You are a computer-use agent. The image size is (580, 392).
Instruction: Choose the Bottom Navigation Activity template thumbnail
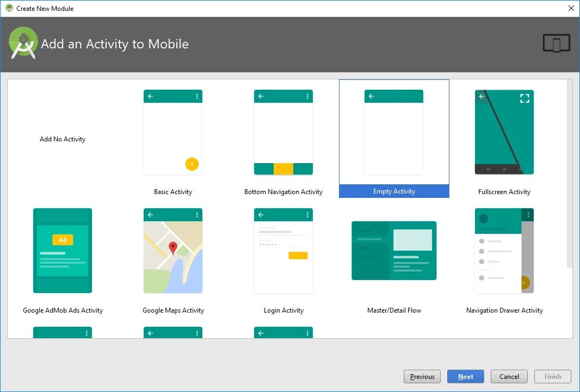pos(283,132)
